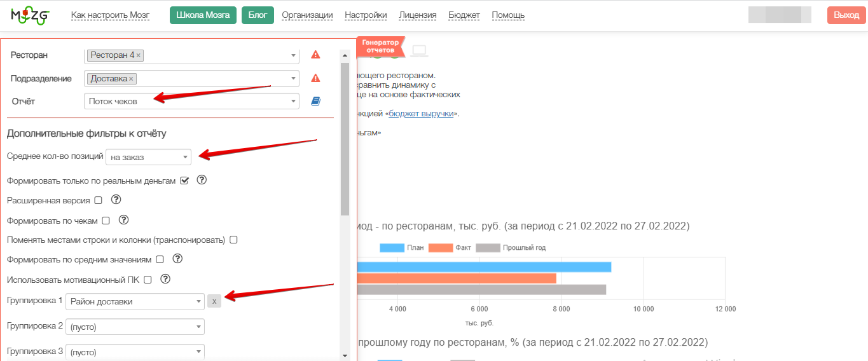
Task: Click help icon for Формировать только по реальным деньгам
Action: (x=202, y=180)
